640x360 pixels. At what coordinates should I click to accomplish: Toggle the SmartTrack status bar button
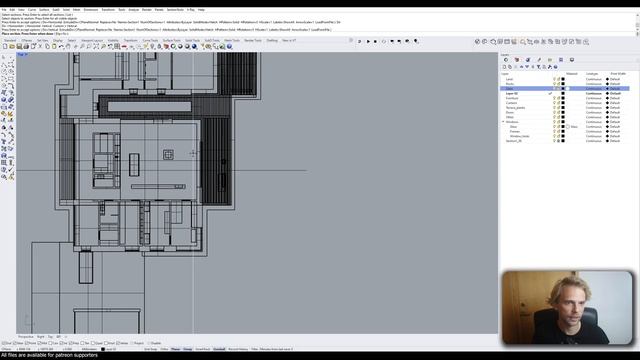point(202,349)
